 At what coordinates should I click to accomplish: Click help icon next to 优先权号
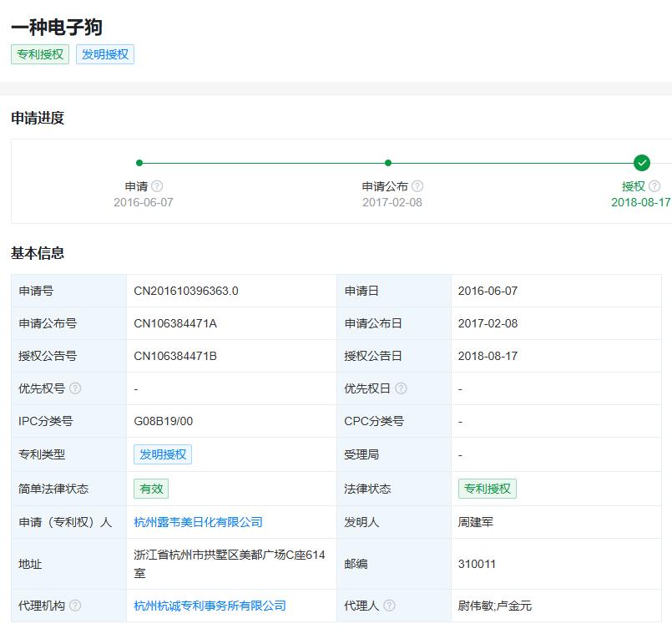point(75,388)
